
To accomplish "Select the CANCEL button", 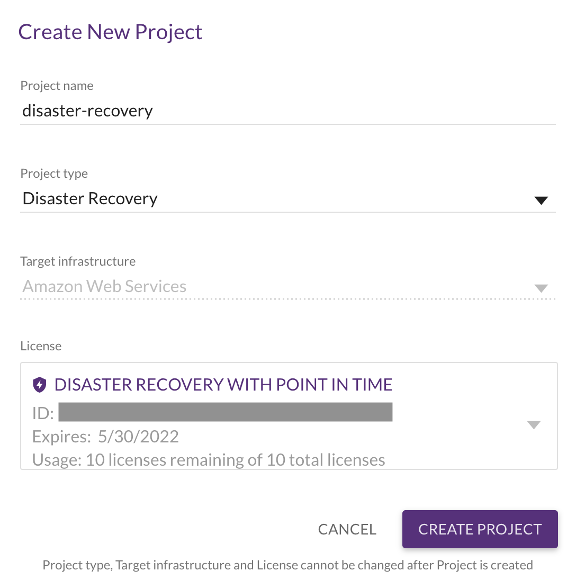I will click(347, 529).
